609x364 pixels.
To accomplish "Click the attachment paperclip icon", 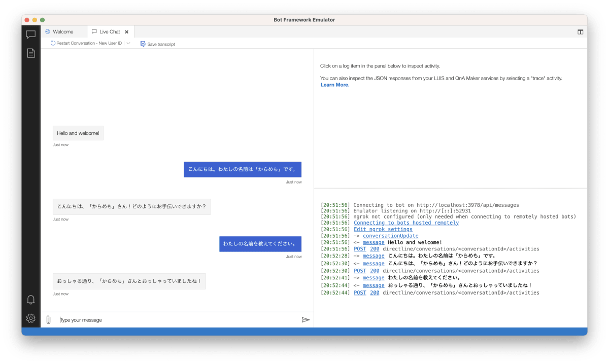I will 48,320.
